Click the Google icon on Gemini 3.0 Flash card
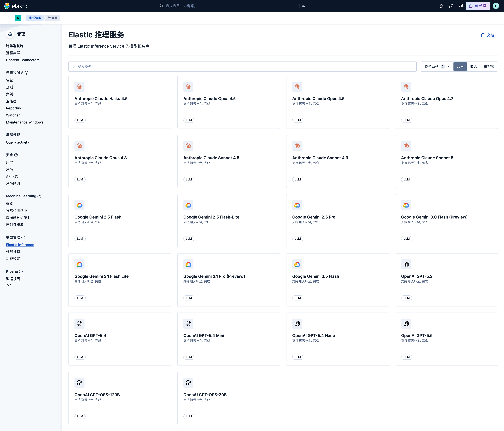The image size is (504, 431). point(406,205)
